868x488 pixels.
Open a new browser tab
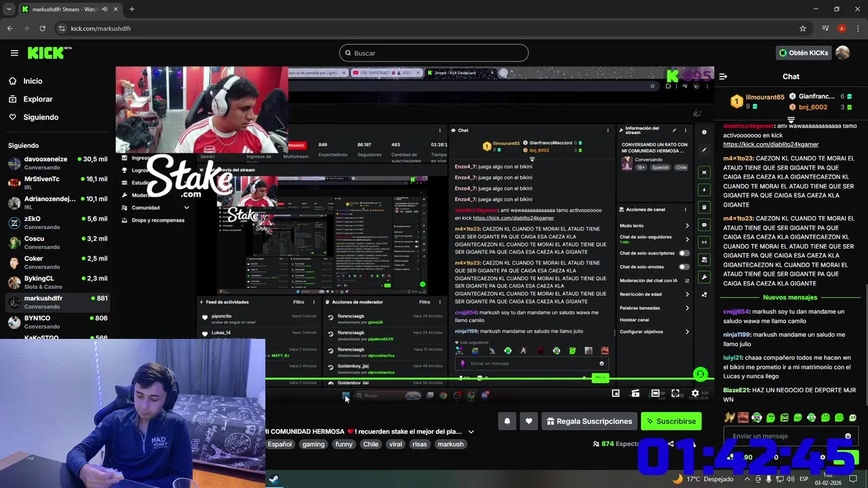click(132, 9)
